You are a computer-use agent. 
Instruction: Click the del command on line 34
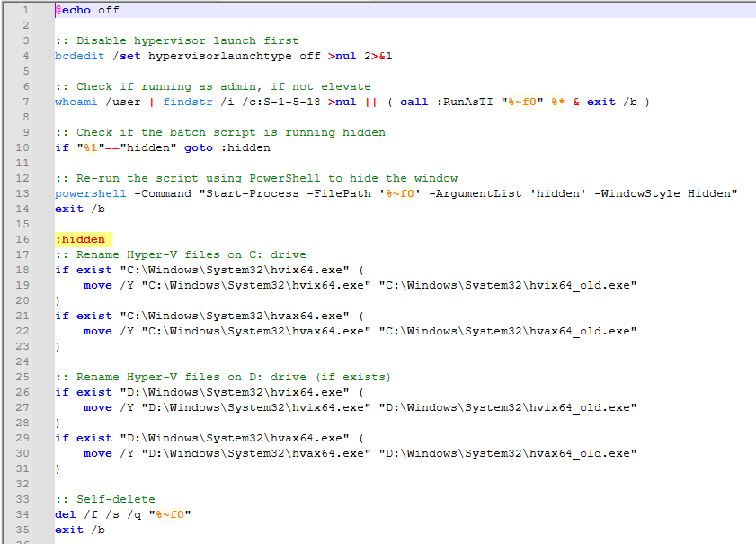[x=66, y=514]
